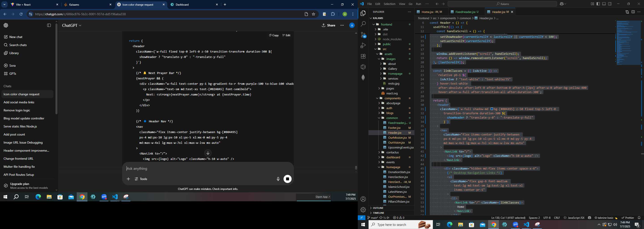
Task: Edit the code block in ChatGPT
Action: pyautogui.click(x=286, y=35)
